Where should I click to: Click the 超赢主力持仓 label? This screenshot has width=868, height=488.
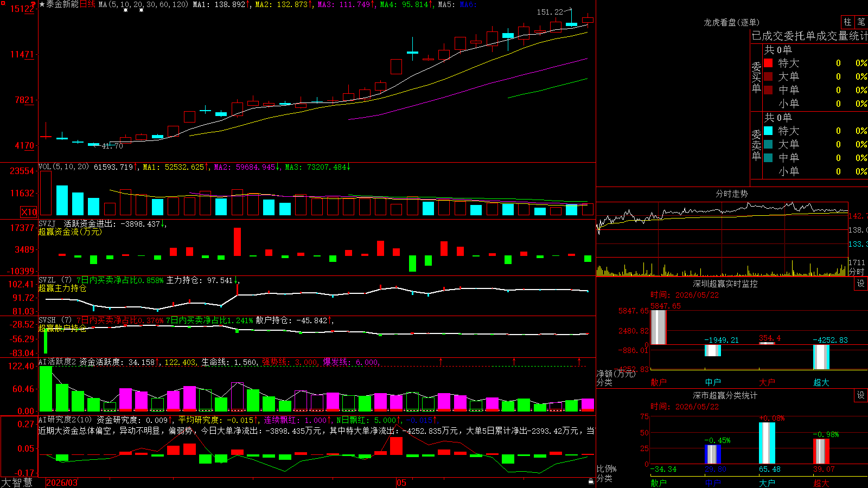[62, 288]
